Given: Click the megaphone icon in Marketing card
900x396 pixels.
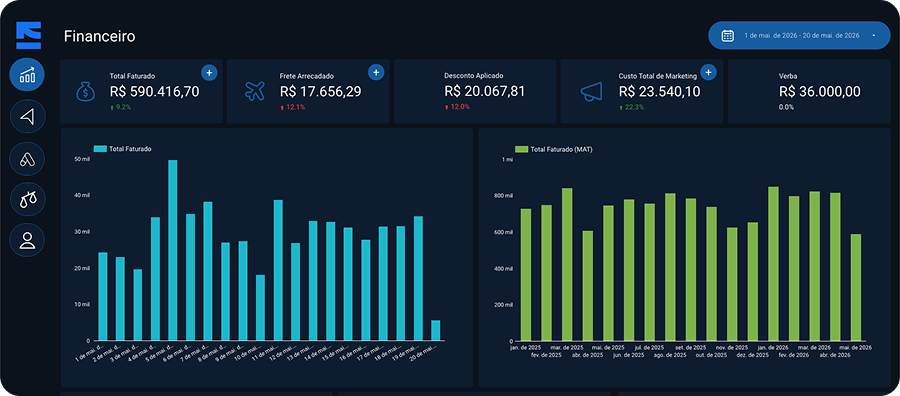Looking at the screenshot, I should coord(591,91).
